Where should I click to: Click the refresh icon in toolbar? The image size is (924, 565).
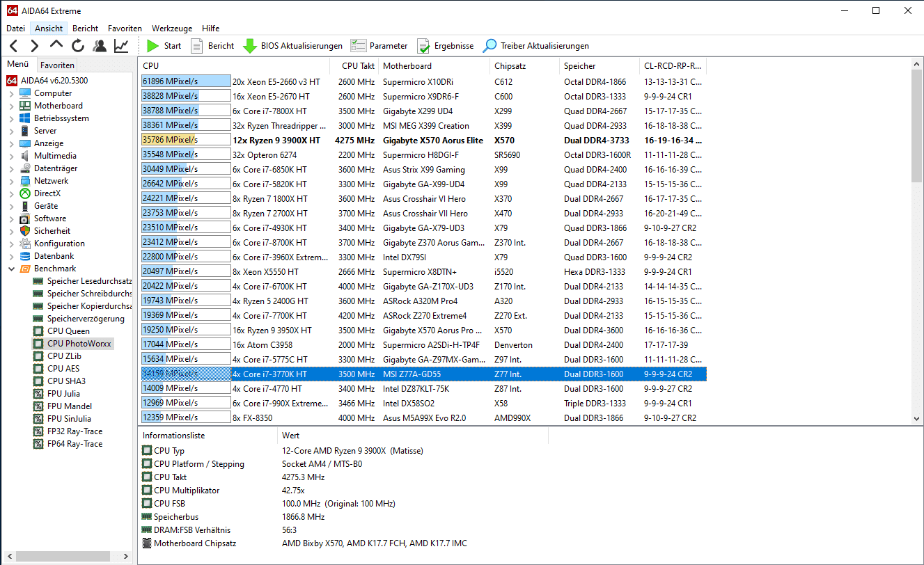point(78,46)
